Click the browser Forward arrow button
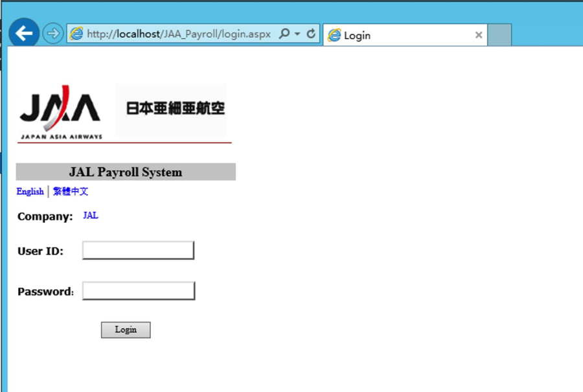583x392 pixels. click(52, 34)
